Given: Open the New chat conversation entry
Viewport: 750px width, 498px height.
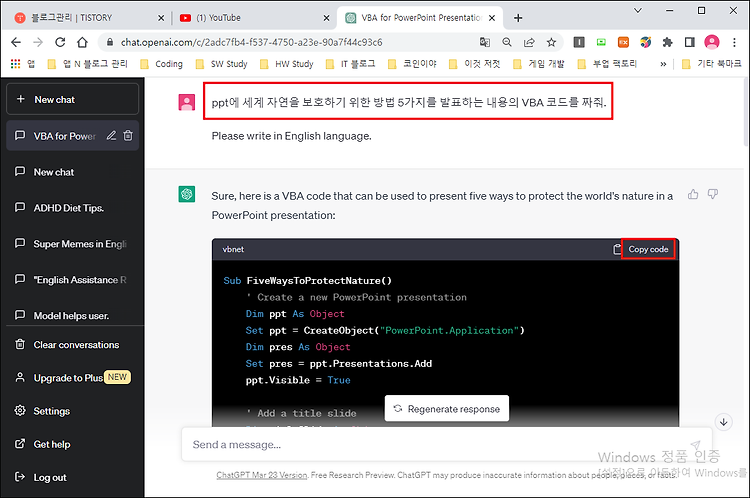Looking at the screenshot, I should (x=73, y=172).
